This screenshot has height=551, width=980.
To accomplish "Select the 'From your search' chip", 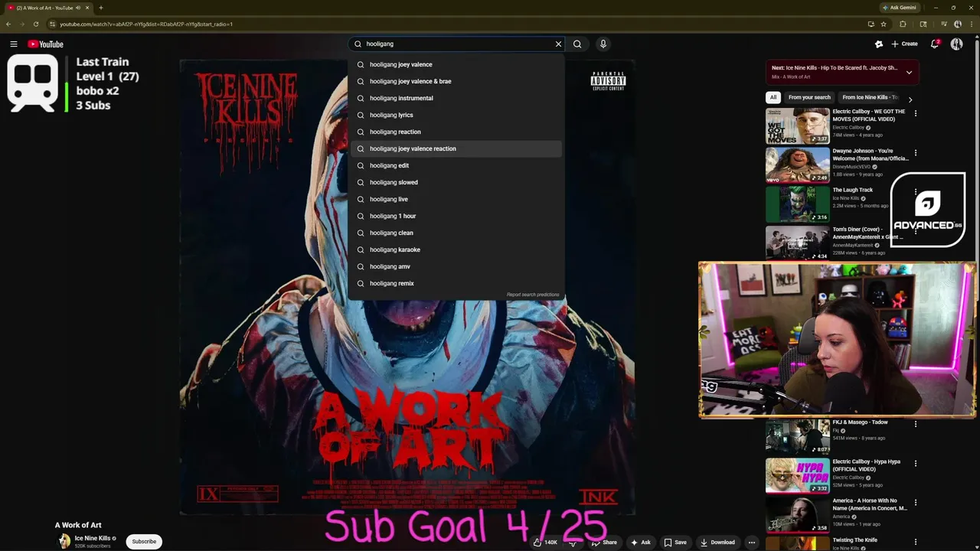I will pyautogui.click(x=809, y=97).
